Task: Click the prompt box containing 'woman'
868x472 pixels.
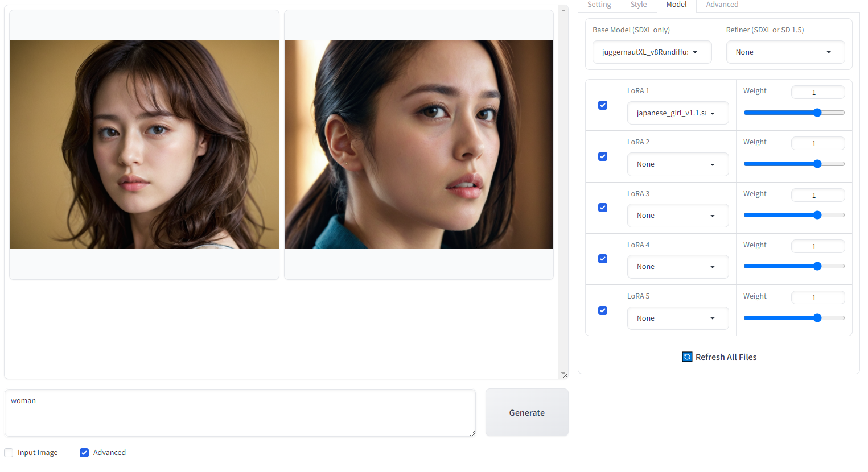Action: tap(240, 413)
